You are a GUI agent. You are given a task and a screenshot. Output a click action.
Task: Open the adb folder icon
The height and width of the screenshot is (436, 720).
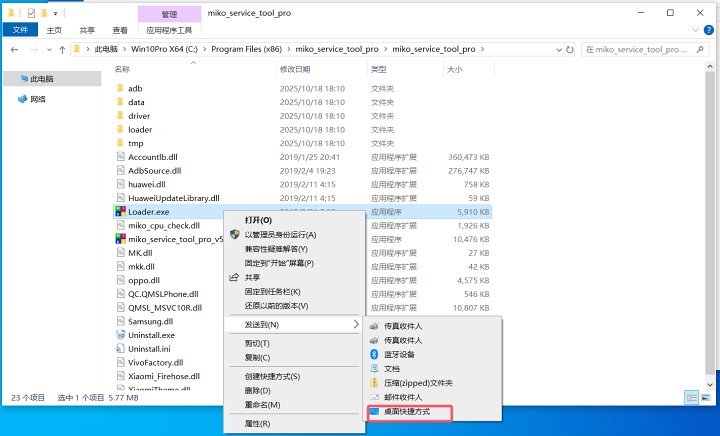[x=120, y=88]
